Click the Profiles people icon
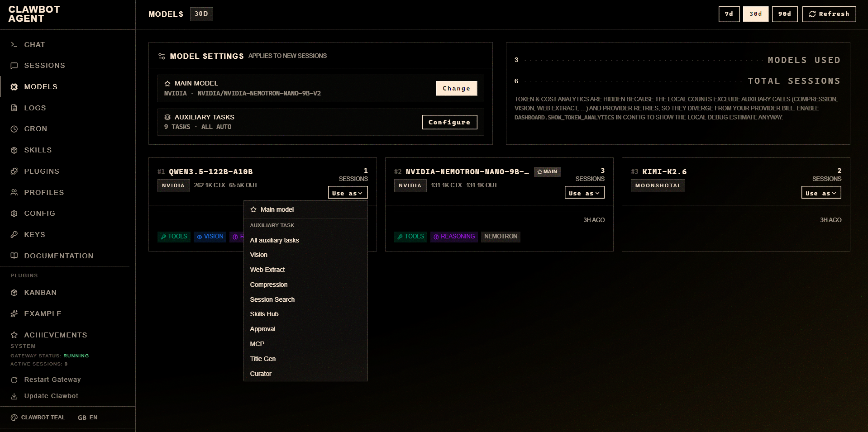The image size is (868, 432). pos(14,193)
